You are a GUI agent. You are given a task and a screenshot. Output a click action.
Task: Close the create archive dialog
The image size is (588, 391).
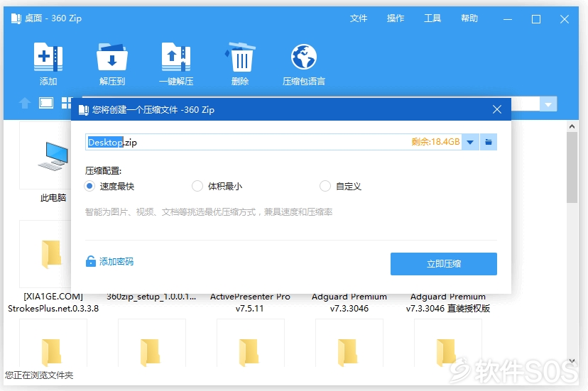[x=497, y=109]
